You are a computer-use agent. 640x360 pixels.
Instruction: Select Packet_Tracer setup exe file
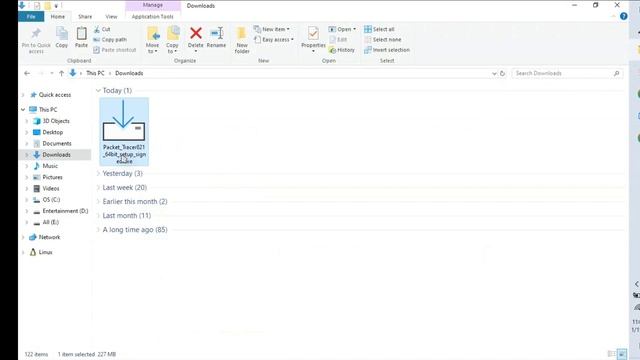pos(124,131)
